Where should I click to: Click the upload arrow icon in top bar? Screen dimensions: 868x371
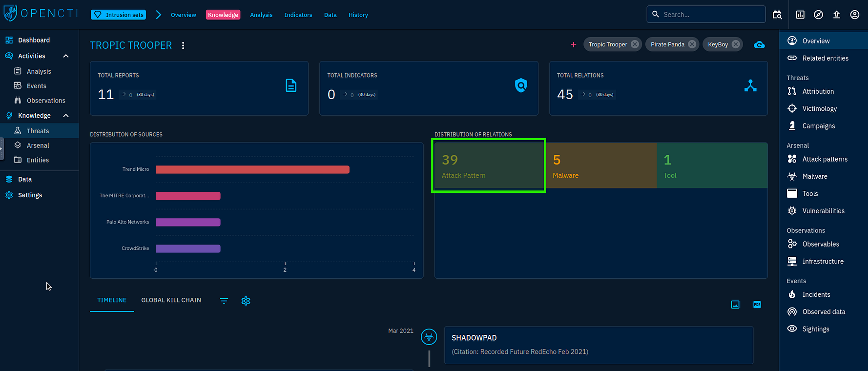point(837,15)
